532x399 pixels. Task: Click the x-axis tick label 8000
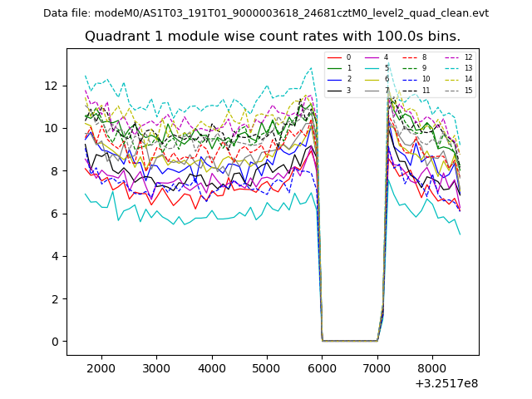click(x=432, y=368)
